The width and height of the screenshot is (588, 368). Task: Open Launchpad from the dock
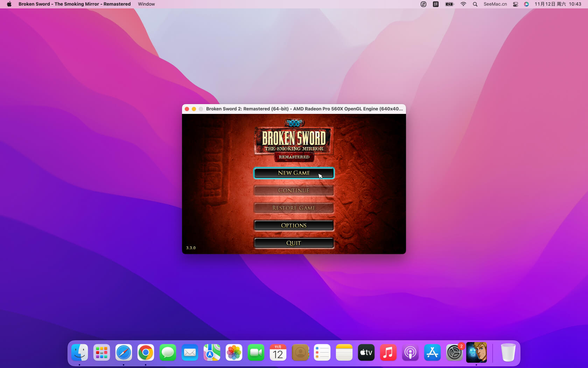point(102,353)
